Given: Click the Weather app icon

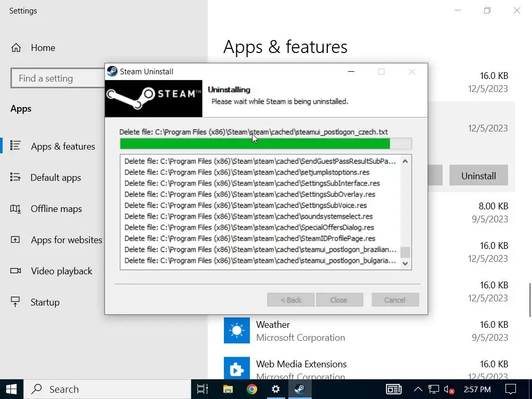Looking at the screenshot, I should (237, 330).
